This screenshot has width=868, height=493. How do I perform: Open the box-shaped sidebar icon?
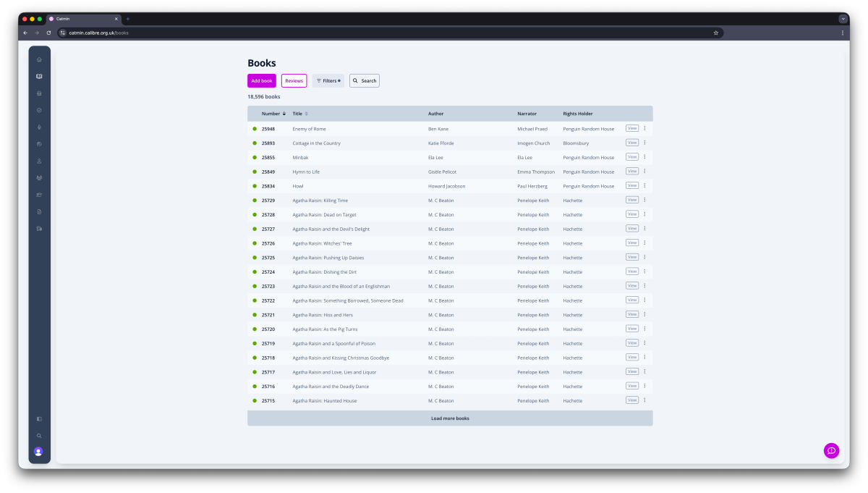tap(39, 93)
